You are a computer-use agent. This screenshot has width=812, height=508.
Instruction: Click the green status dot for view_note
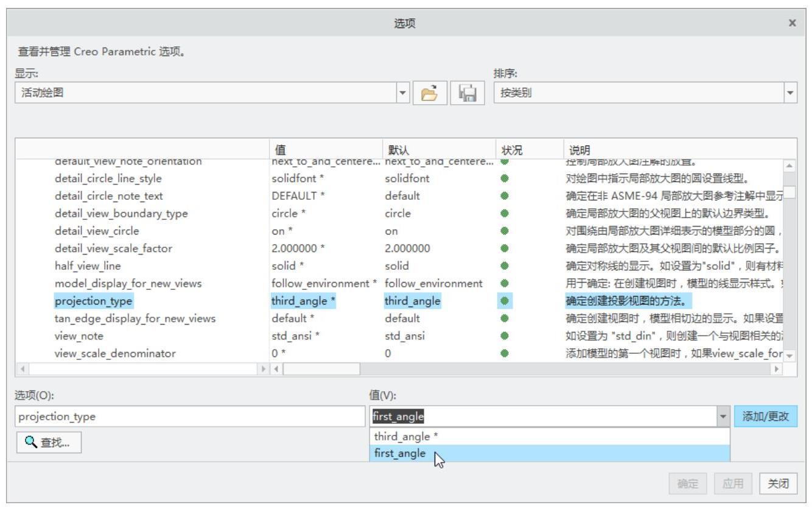[505, 336]
